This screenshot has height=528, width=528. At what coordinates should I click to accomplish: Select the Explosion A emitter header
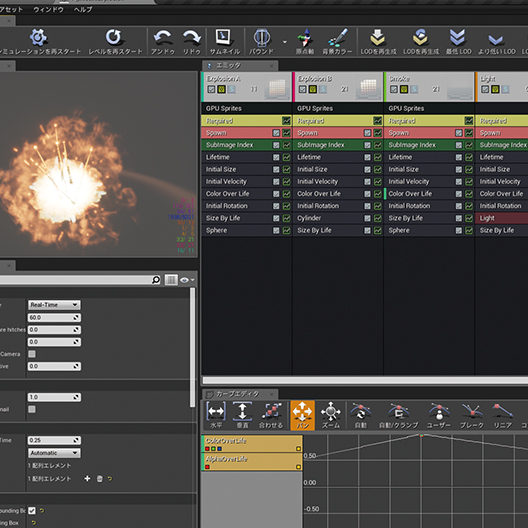coord(247,87)
